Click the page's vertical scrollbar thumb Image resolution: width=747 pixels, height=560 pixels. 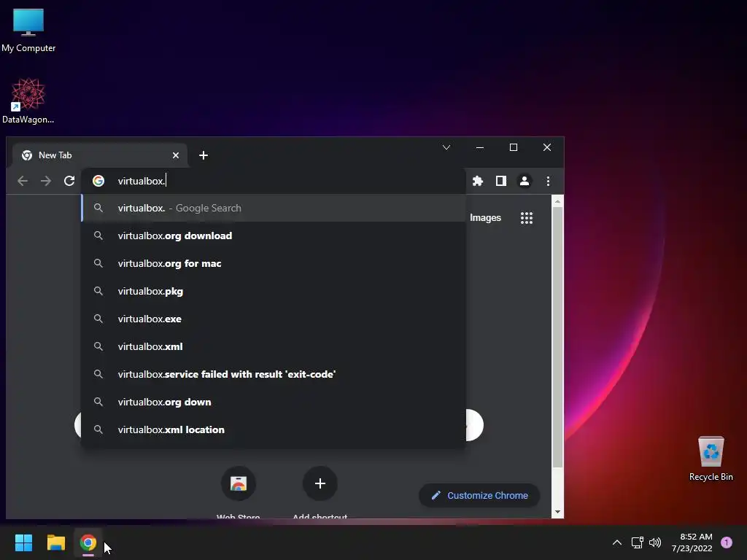click(x=557, y=337)
